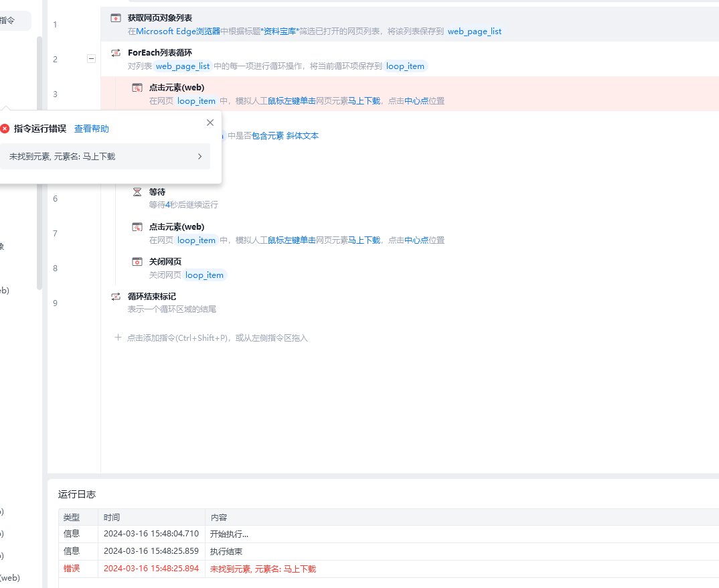Screen dimensions: 719x588
Task: Select the red error log message
Action: tap(263, 569)
